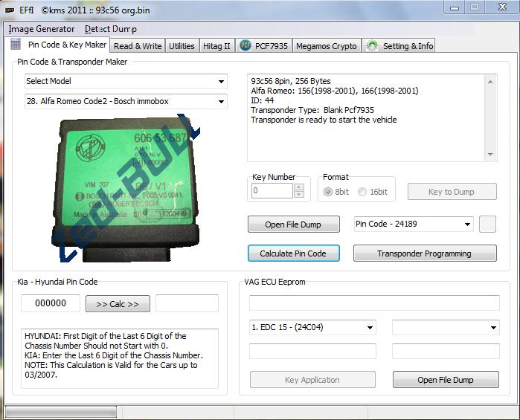Viewport: 520px width, 420px height.
Task: Click the HYUNDAI chassis number note text
Action: click(105, 340)
